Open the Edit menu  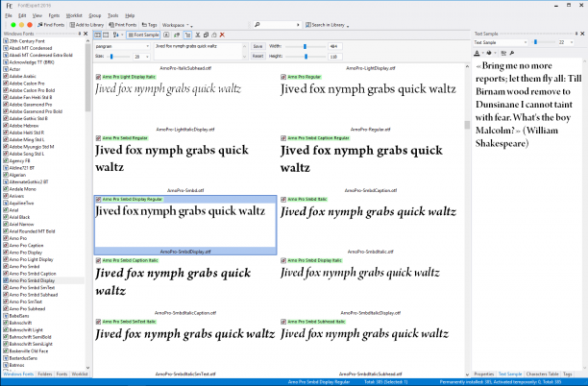[22, 15]
